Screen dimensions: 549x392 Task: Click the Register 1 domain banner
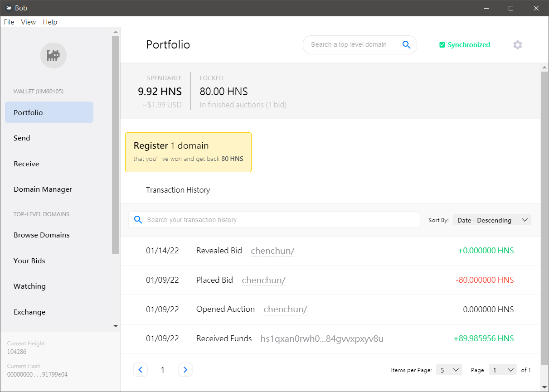(x=188, y=152)
